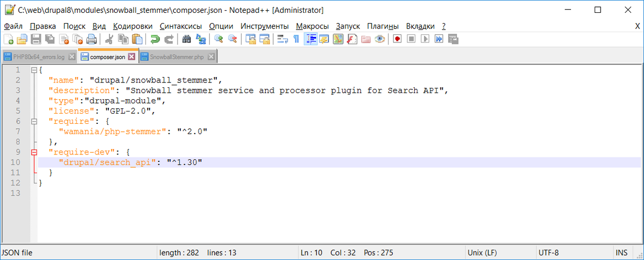
Task: Open the Плагины menu
Action: [x=383, y=26]
